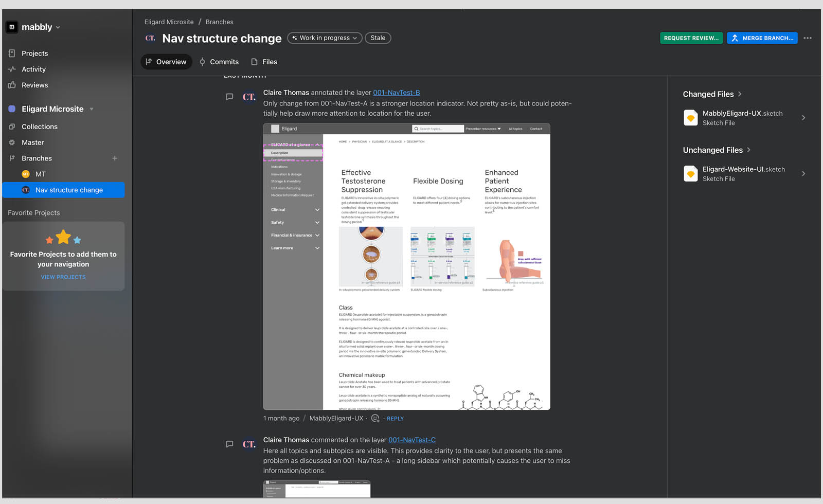This screenshot has height=504, width=823.
Task: Open the Projects sidebar icon
Action: pos(12,53)
